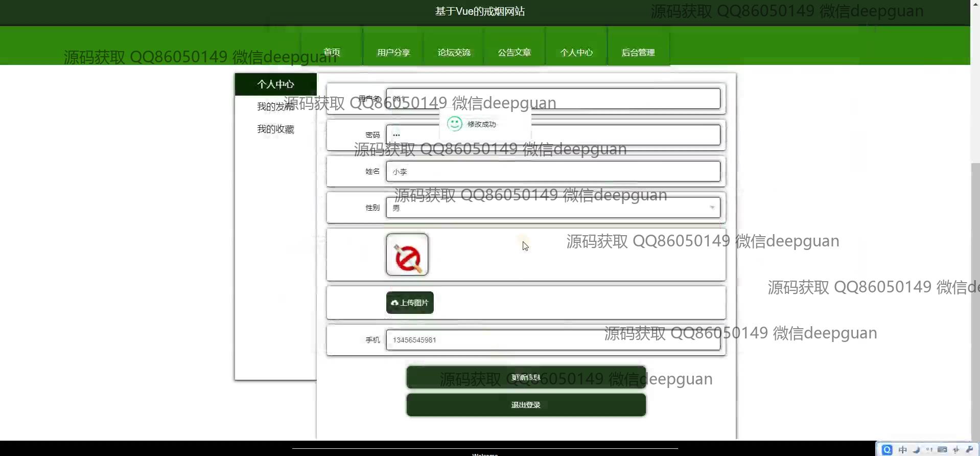Edit the 姓名 name field

[553, 171]
